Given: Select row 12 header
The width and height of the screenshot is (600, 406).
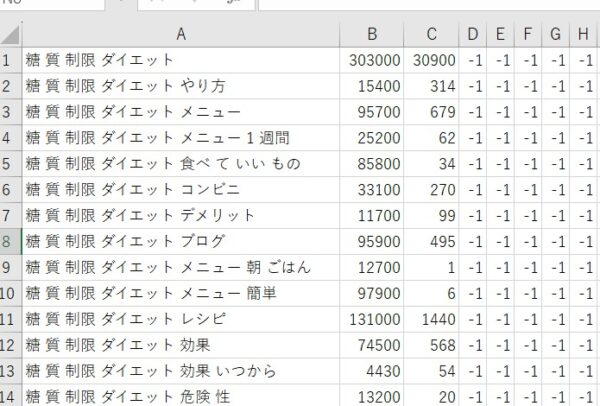Looking at the screenshot, I should pos(10,345).
